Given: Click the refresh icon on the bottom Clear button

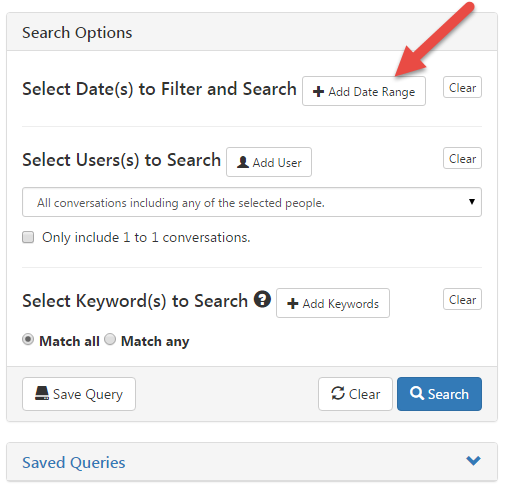Looking at the screenshot, I should [338, 393].
